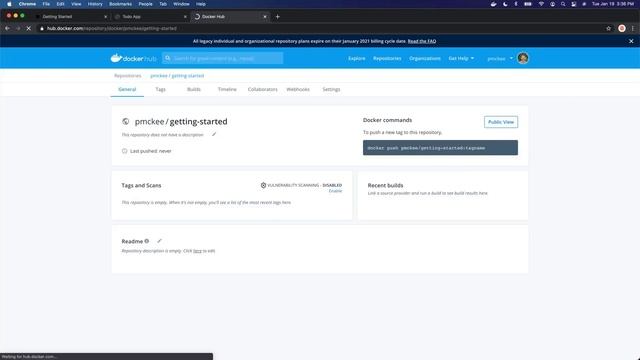Click the Wi-Fi status icon
640x360 pixels.
[x=541, y=4]
